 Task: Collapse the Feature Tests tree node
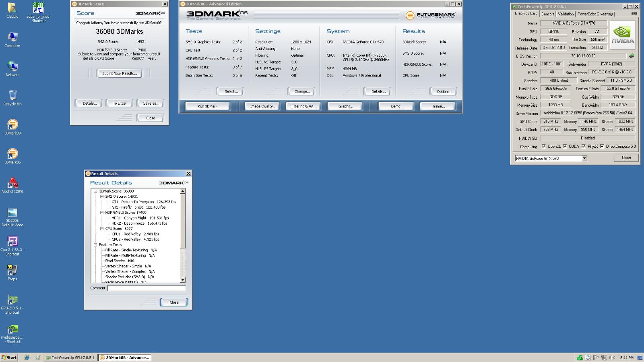point(95,245)
